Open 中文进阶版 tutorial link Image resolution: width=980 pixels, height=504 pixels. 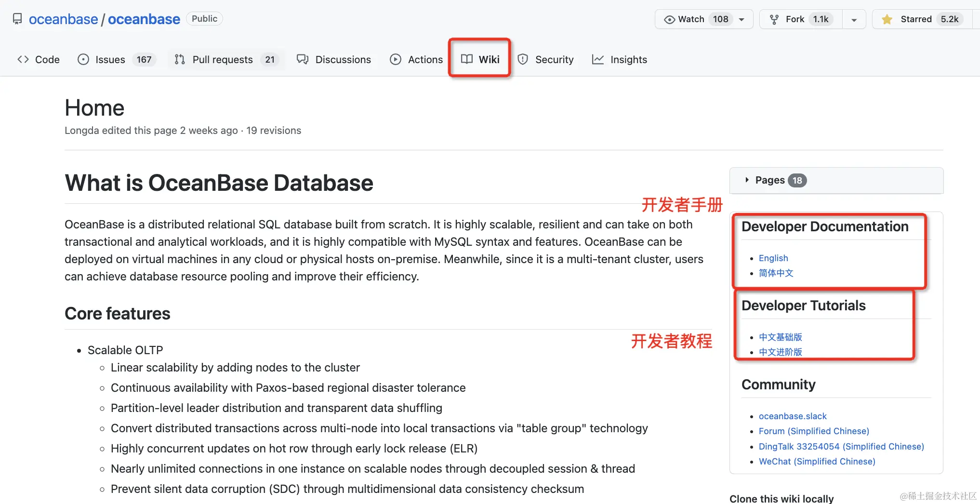(x=781, y=352)
